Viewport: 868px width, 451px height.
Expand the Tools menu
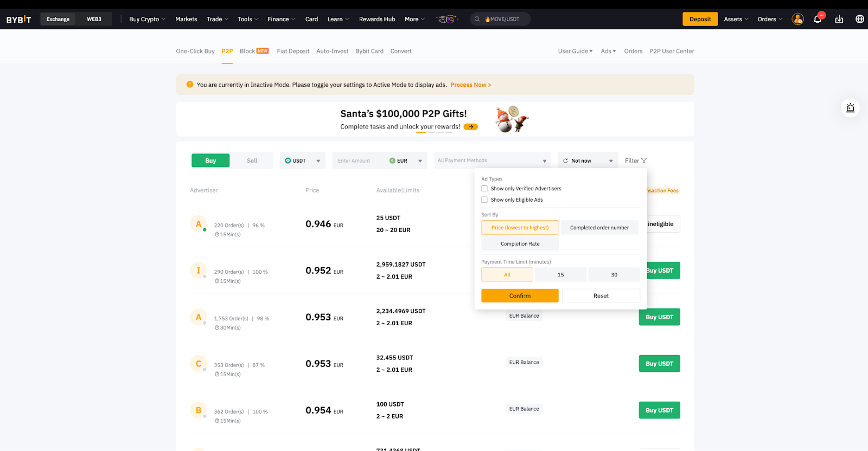pyautogui.click(x=248, y=19)
